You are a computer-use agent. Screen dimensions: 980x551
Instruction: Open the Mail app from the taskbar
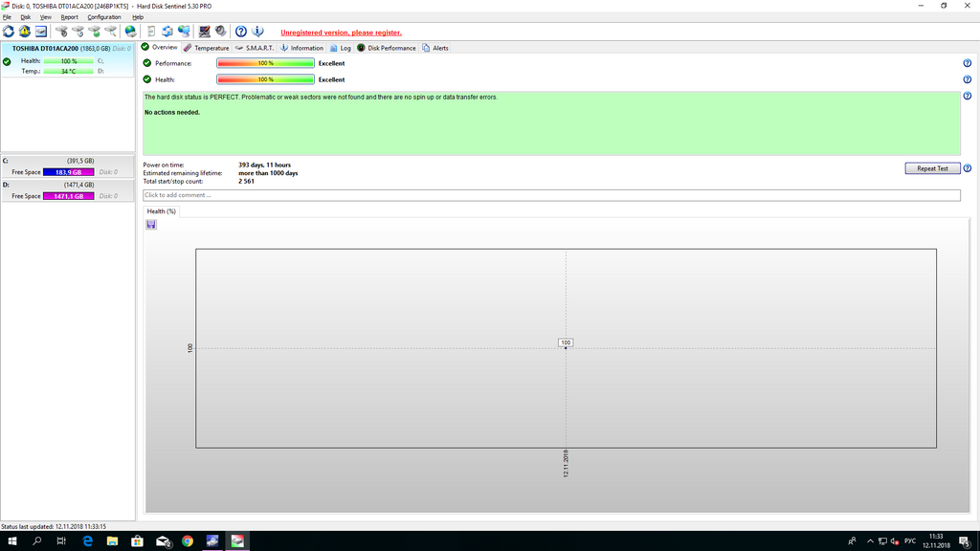[x=163, y=541]
